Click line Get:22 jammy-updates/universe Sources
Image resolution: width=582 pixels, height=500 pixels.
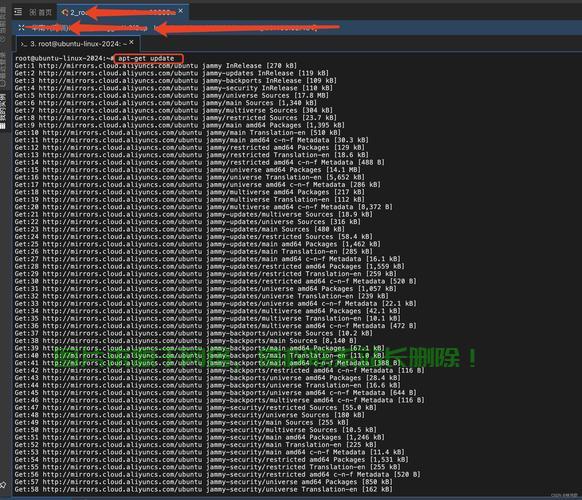(x=187, y=222)
